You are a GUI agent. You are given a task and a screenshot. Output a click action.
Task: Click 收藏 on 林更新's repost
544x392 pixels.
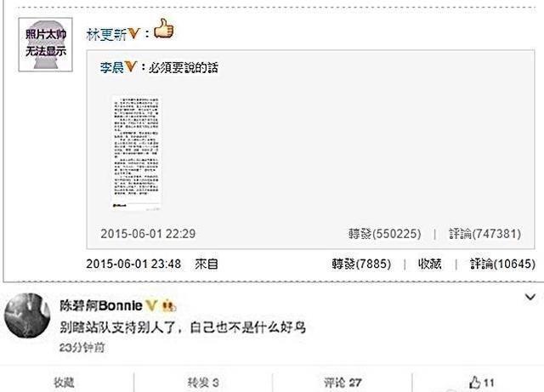tap(430, 264)
